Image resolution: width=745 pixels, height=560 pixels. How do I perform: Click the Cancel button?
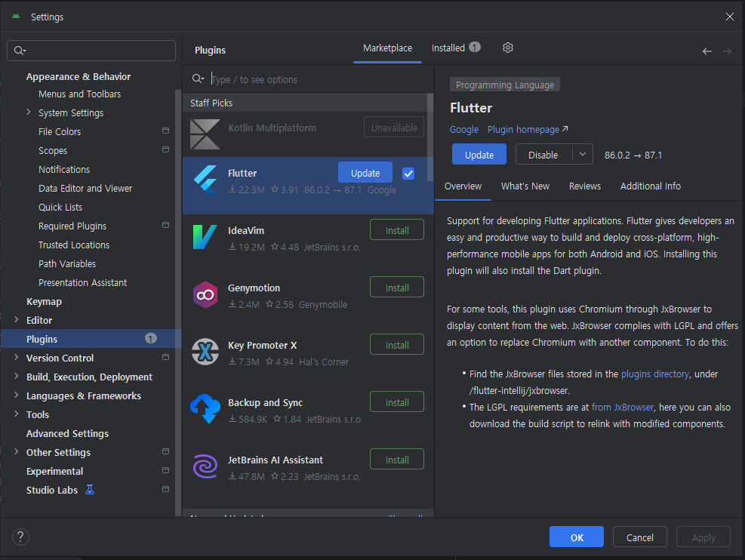click(x=639, y=537)
